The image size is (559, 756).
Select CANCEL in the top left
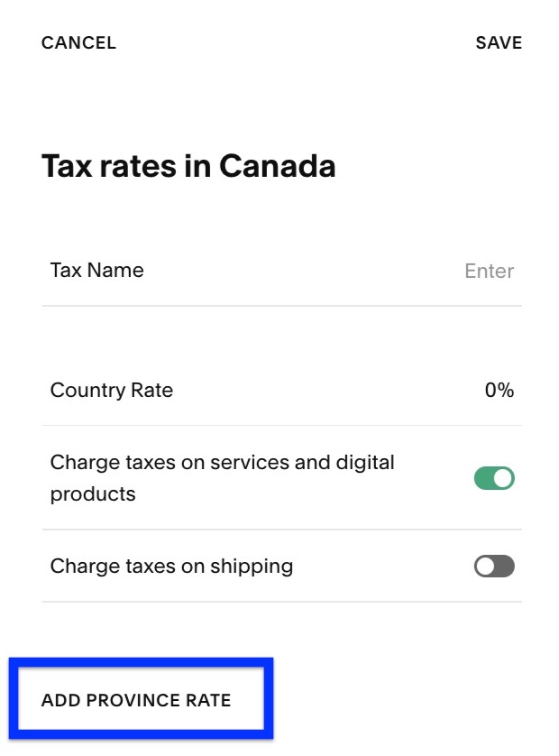coord(78,42)
